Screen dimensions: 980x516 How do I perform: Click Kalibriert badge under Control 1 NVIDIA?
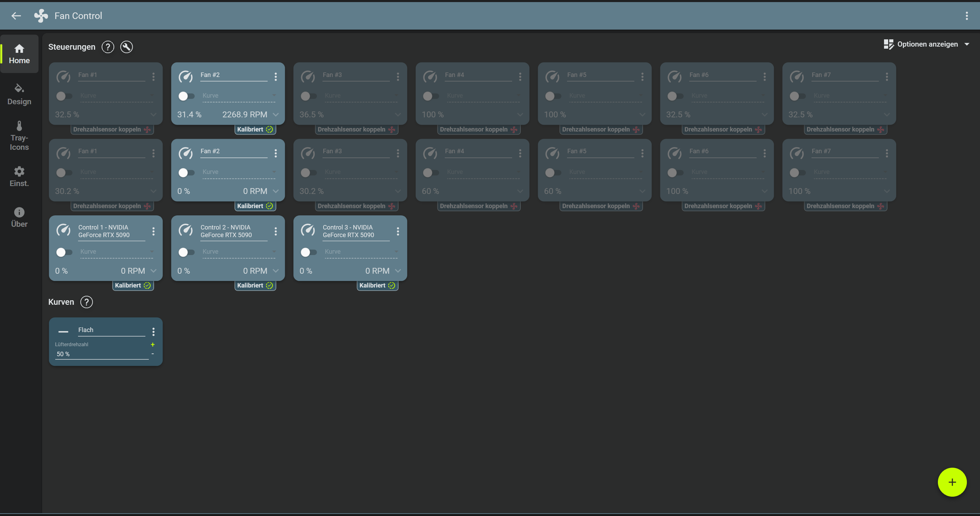coord(133,285)
